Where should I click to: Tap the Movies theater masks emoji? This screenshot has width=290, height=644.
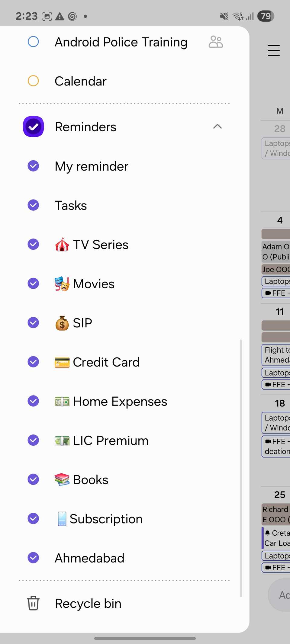coord(62,284)
